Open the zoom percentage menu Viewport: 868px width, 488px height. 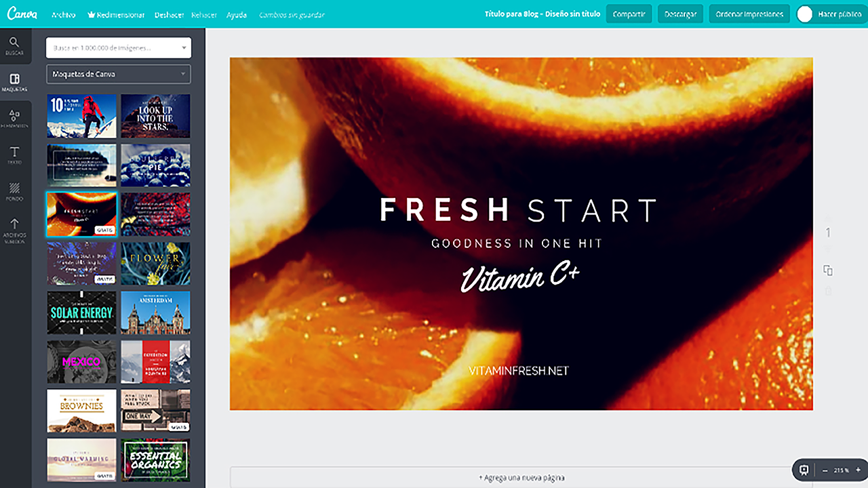tap(842, 470)
